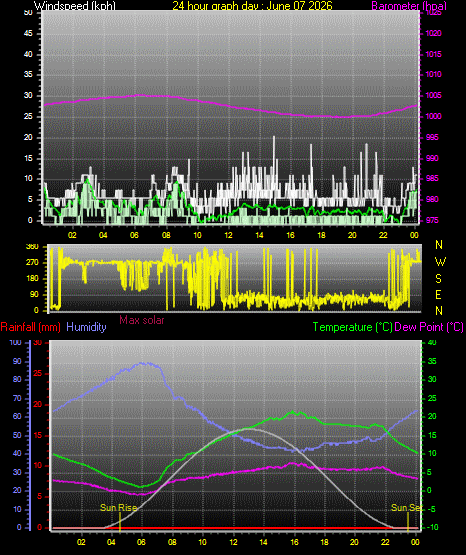Click the 100 humidity scale value

point(16,343)
